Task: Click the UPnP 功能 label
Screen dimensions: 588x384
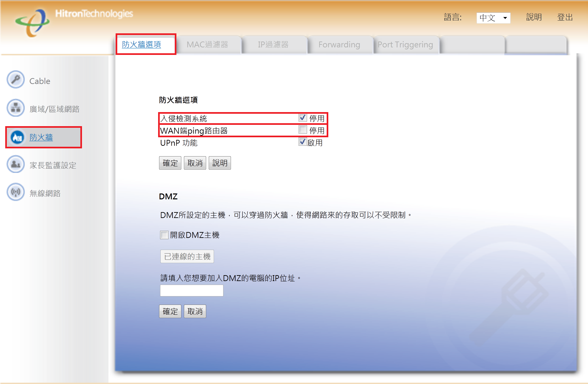Action: (x=179, y=143)
